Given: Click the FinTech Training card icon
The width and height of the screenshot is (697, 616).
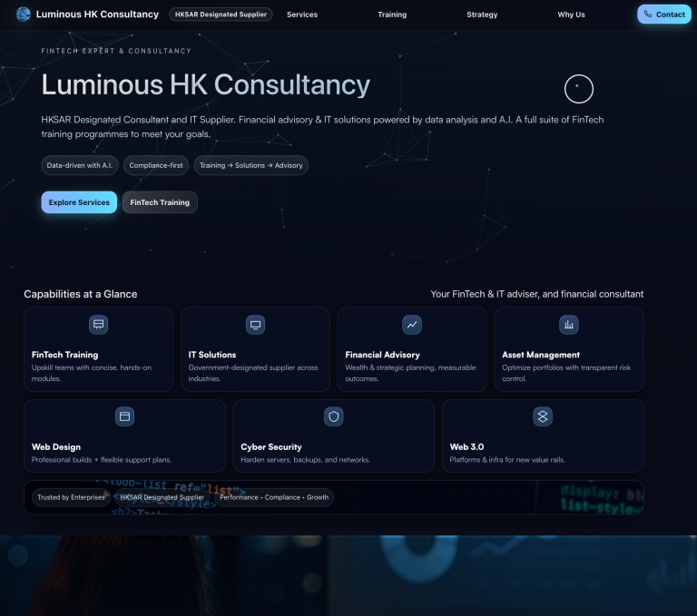Looking at the screenshot, I should click(98, 324).
